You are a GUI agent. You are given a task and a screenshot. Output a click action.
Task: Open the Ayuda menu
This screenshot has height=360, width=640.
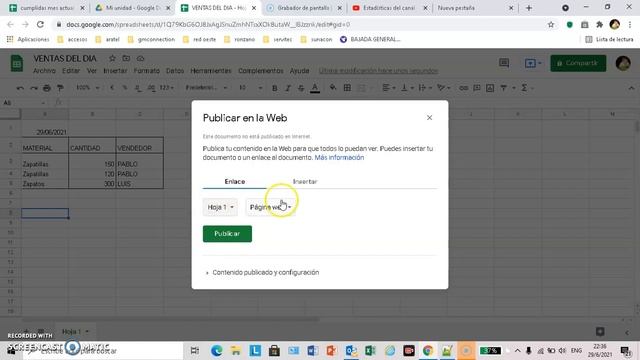pos(299,71)
